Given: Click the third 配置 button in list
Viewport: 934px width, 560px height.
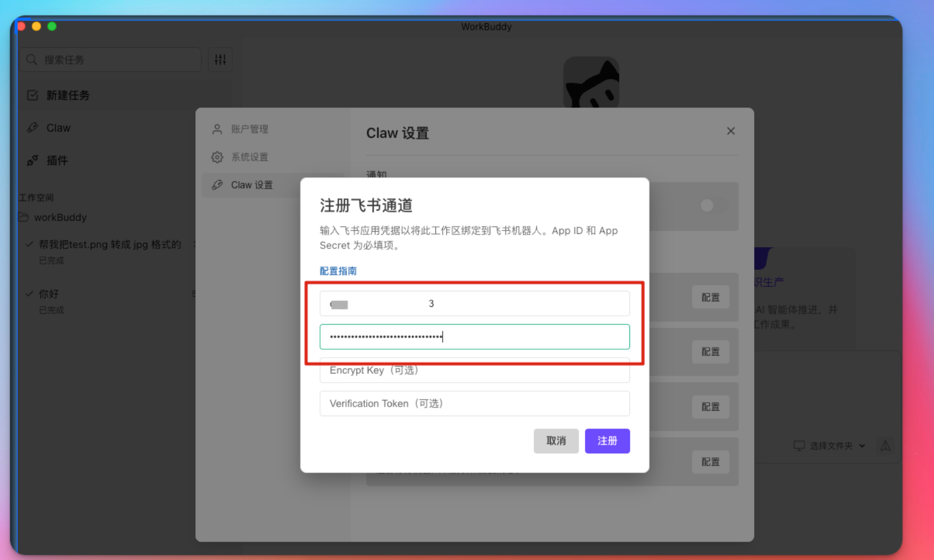Looking at the screenshot, I should pyautogui.click(x=711, y=407).
